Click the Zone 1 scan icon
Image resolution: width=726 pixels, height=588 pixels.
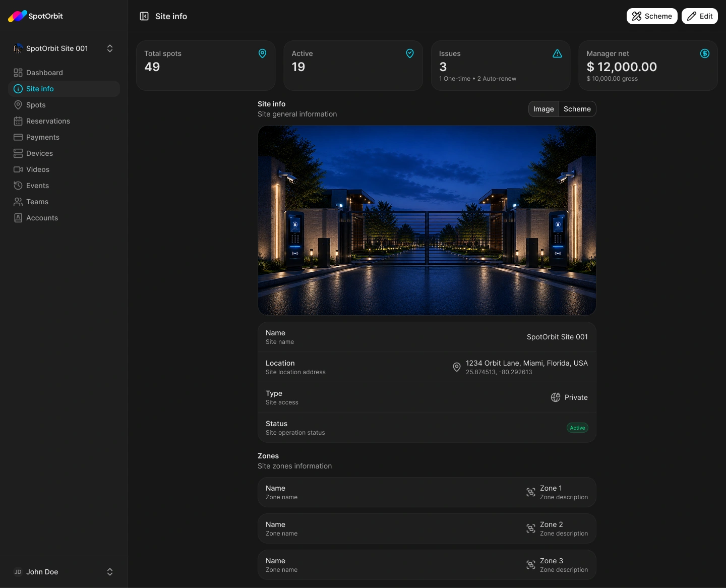[x=531, y=492]
